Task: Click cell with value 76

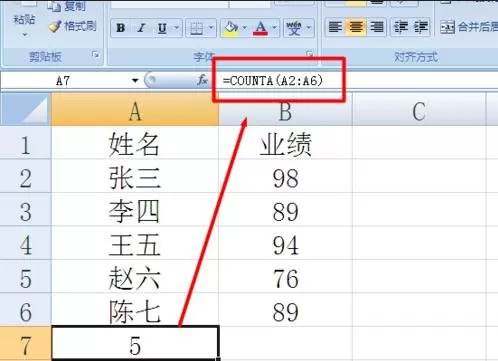Action: point(285,277)
